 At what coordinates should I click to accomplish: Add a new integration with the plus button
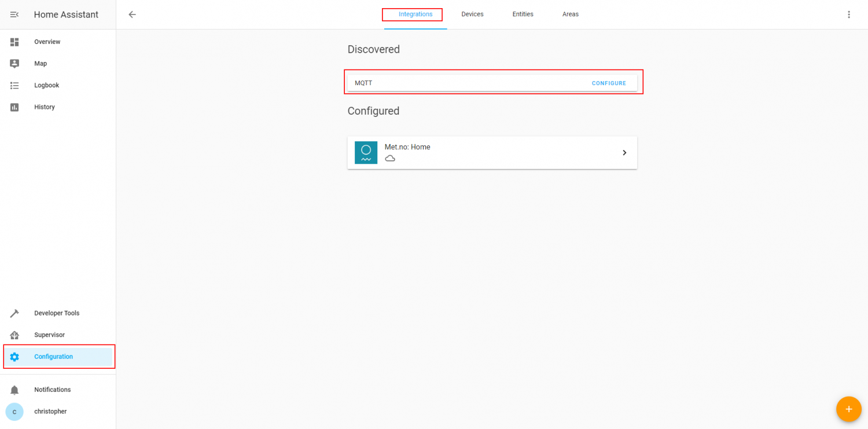pos(849,409)
